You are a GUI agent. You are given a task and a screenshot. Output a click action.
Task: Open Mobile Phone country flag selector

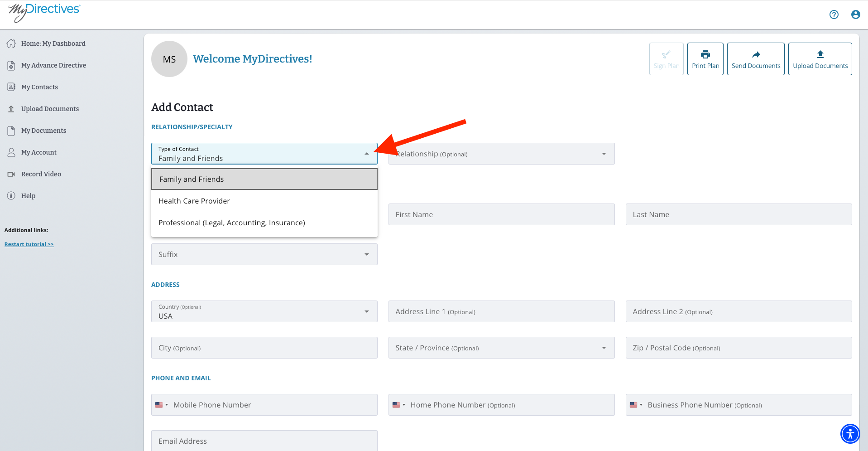(x=162, y=405)
